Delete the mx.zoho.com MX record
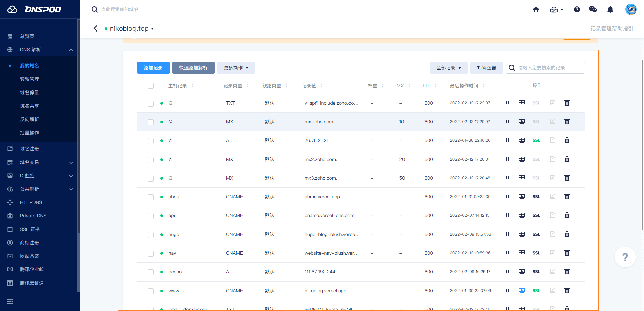The width and height of the screenshot is (644, 311). [567, 122]
